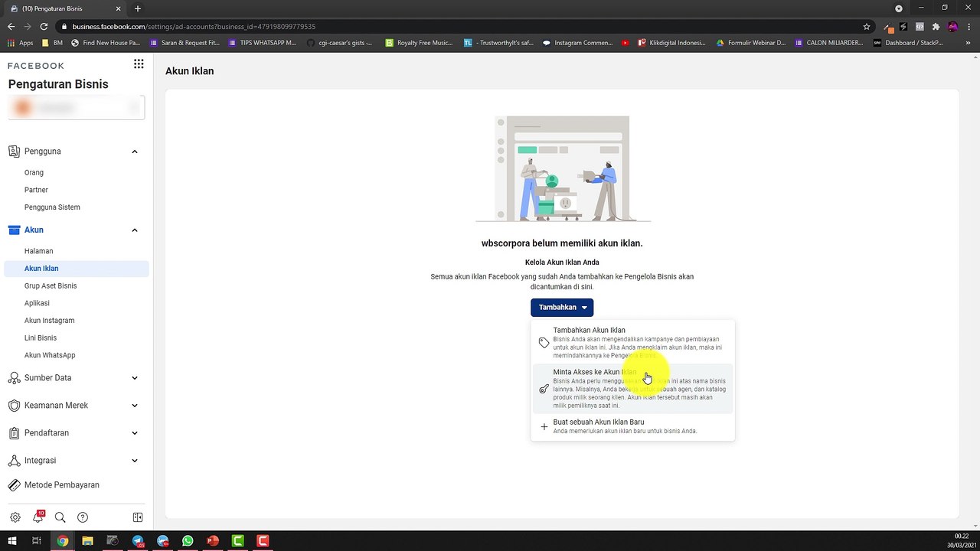This screenshot has width=980, height=551.
Task: Open the sidebar search magnifier
Action: point(60,517)
